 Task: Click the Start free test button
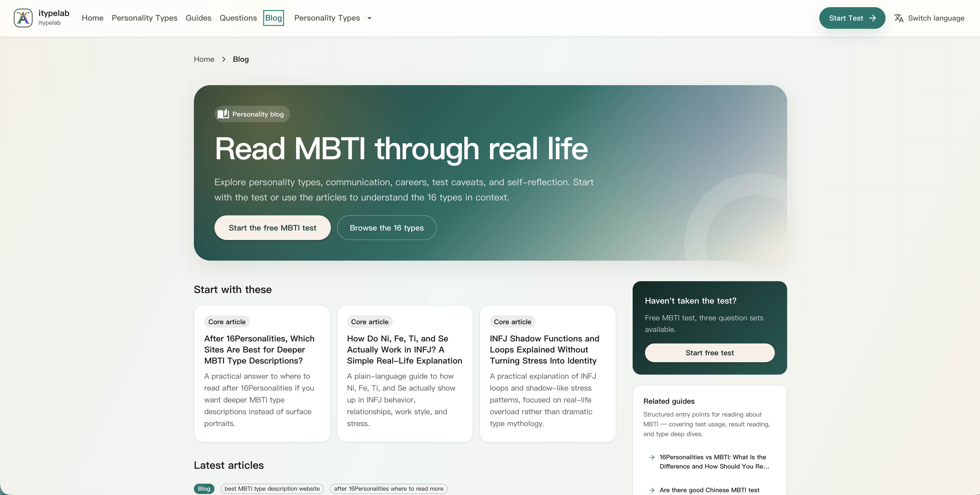click(x=710, y=353)
